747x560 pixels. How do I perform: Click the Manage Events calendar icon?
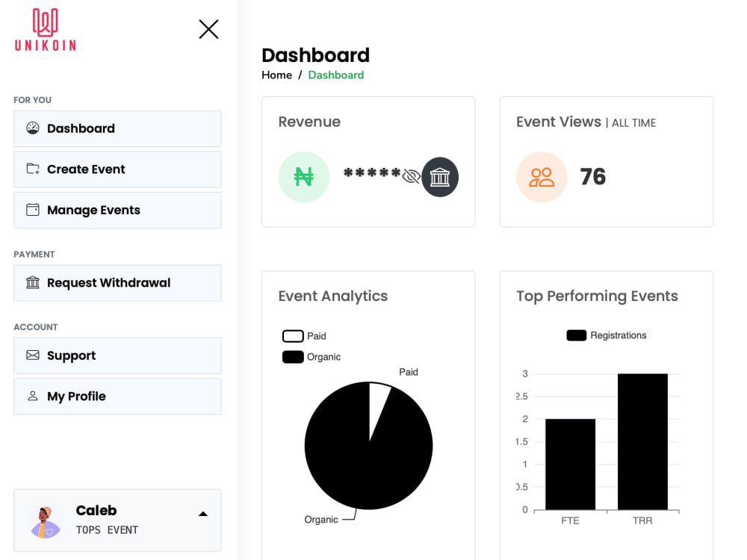tap(33, 210)
